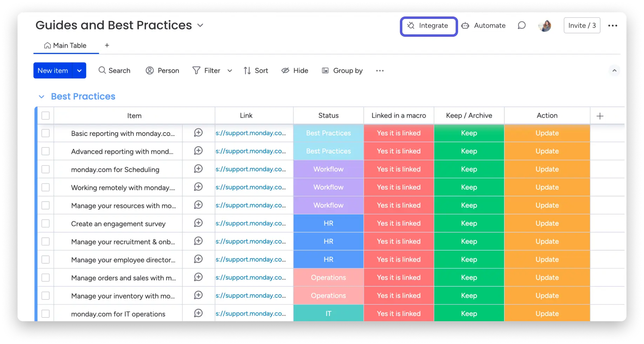Check the Manage your employee directory checkbox
The height and width of the screenshot is (344, 644).
coord(46,260)
